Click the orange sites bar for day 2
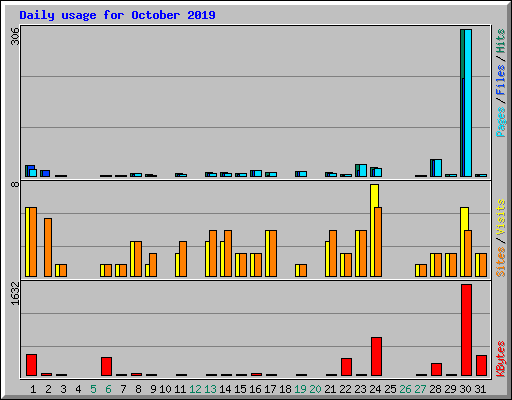This screenshot has width=512, height=400. [x=48, y=247]
